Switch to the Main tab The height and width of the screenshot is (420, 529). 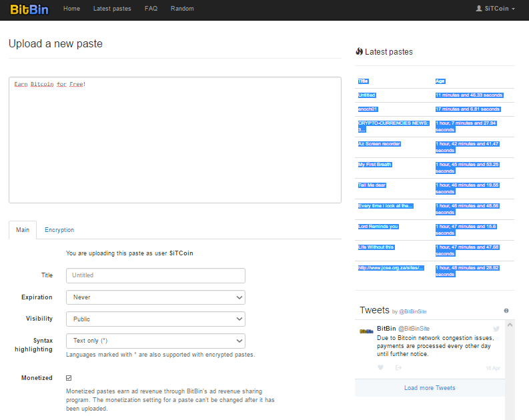point(23,230)
